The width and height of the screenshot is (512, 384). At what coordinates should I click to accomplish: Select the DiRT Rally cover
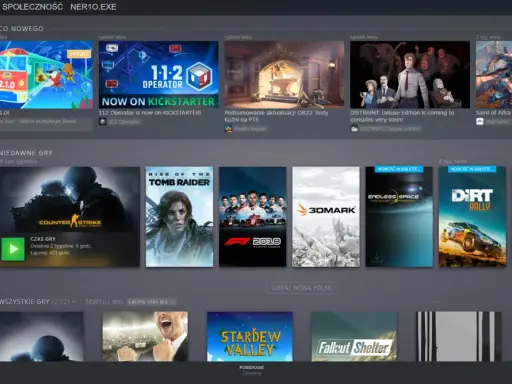(x=472, y=217)
